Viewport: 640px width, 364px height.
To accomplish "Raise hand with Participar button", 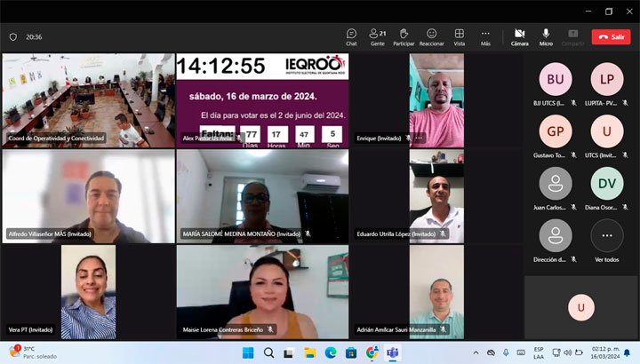I will point(404,37).
